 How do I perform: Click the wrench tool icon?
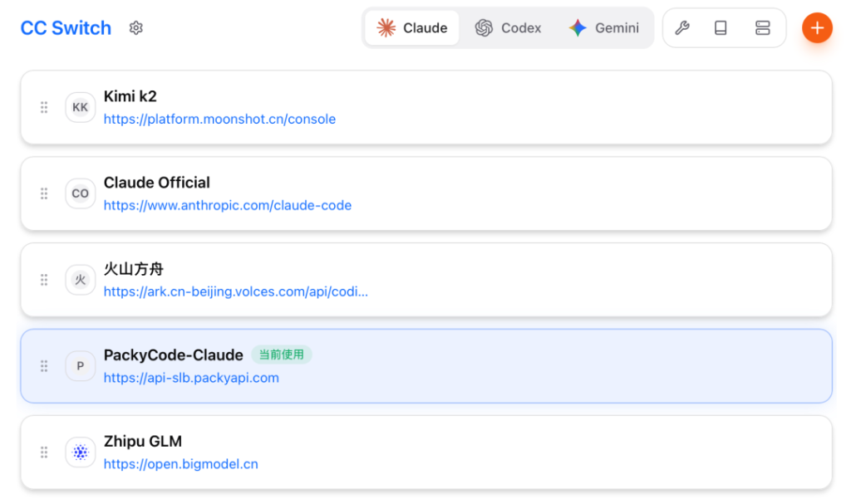point(681,28)
